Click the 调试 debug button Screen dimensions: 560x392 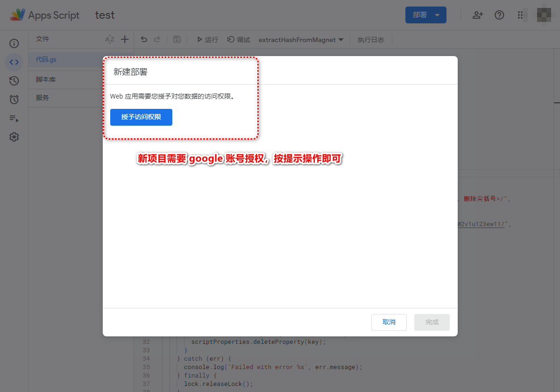pyautogui.click(x=239, y=40)
